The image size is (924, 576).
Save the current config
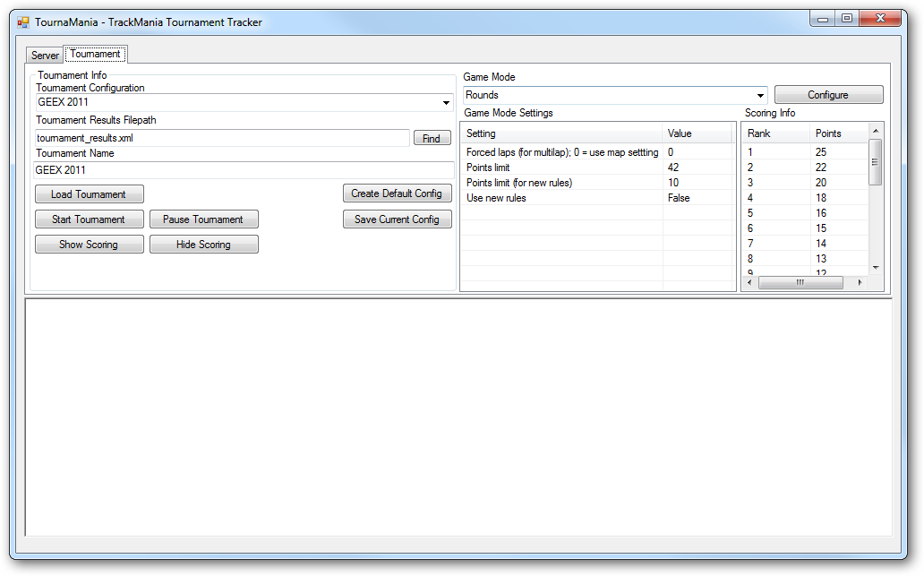[x=397, y=219]
